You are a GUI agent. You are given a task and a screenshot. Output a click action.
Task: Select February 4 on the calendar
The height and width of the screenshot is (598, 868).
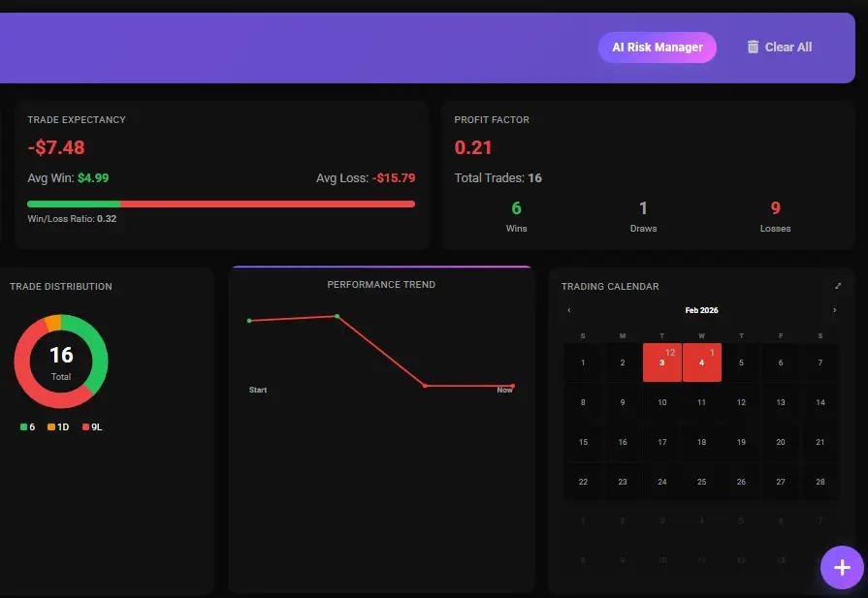(x=701, y=362)
